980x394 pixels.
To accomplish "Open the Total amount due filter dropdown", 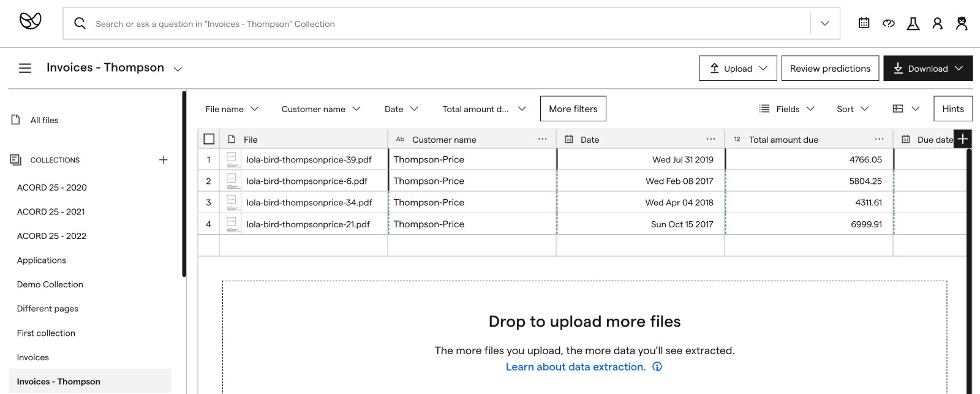I will [x=484, y=108].
